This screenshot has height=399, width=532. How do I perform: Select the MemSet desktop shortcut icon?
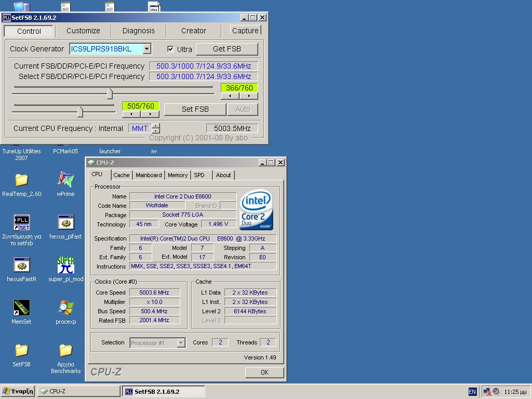(x=22, y=308)
